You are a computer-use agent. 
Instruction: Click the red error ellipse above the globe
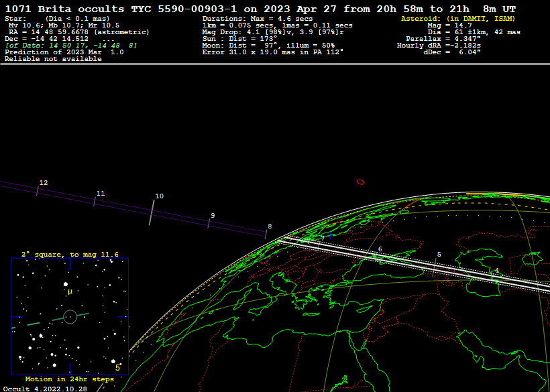361,182
